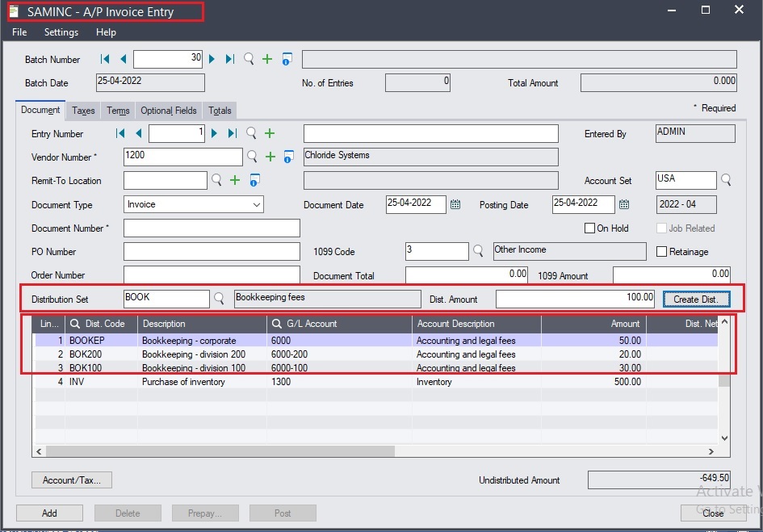Click the Create Dist. button
763x532 pixels.
click(x=696, y=299)
